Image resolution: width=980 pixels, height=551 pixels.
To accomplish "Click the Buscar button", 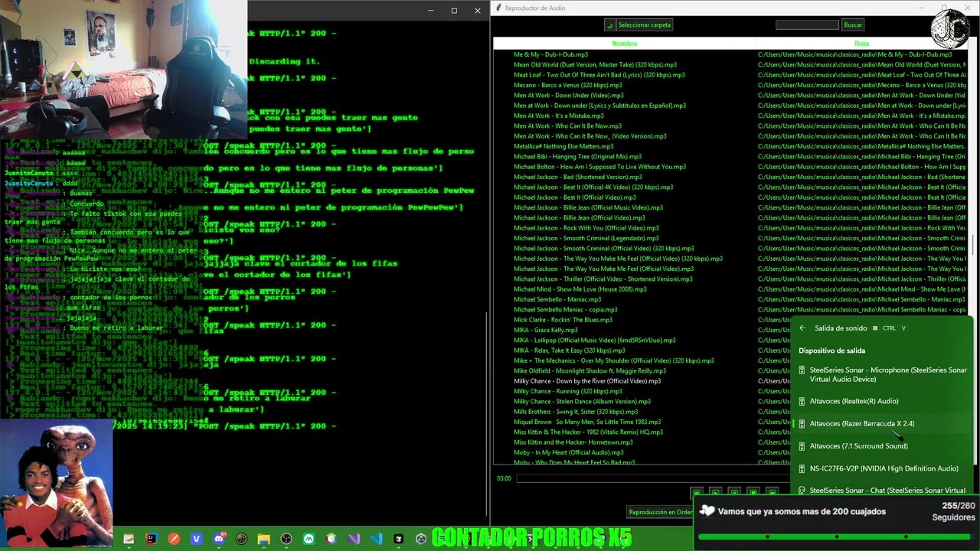I will point(853,25).
